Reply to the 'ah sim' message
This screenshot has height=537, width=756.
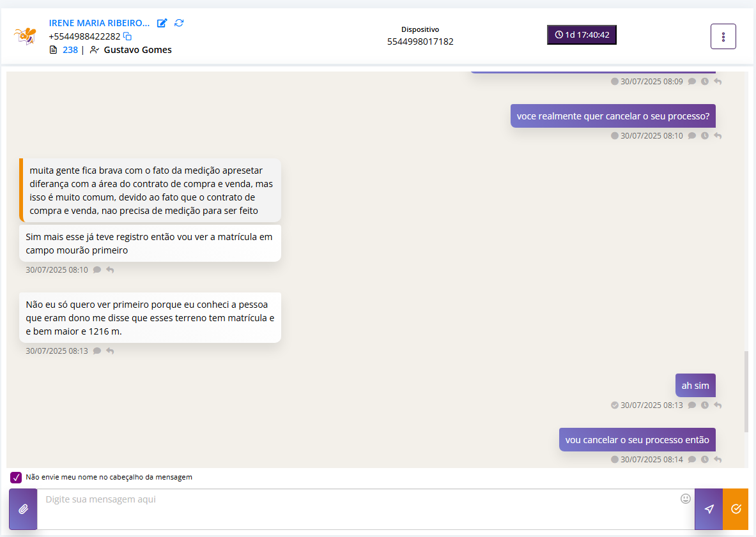tap(718, 405)
